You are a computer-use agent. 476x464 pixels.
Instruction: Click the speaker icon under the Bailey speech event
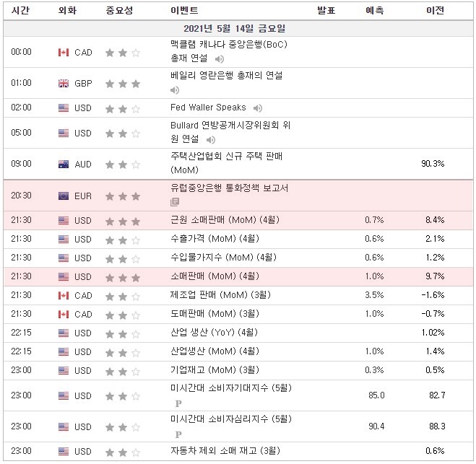pos(175,90)
